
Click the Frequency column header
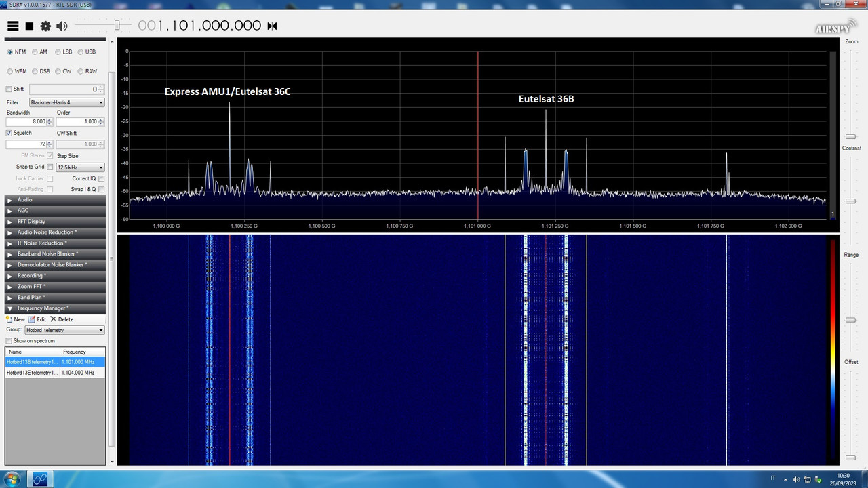coord(83,352)
